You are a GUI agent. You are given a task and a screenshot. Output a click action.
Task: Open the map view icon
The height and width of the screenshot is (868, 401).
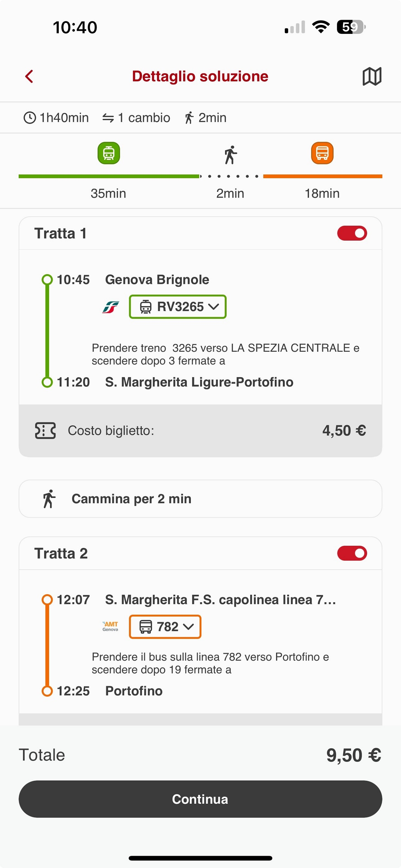click(372, 77)
